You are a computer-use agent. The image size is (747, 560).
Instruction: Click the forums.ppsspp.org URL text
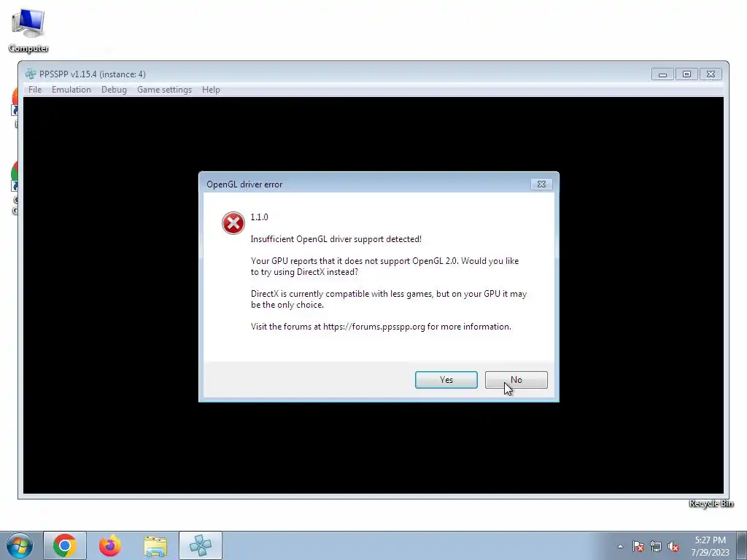(374, 327)
